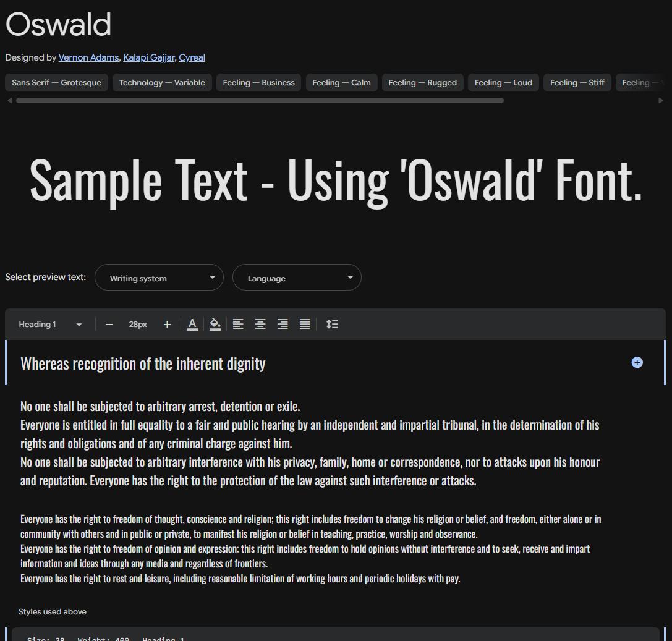
Task: Select the Sans Serif — Grotesque tag
Action: pos(57,83)
